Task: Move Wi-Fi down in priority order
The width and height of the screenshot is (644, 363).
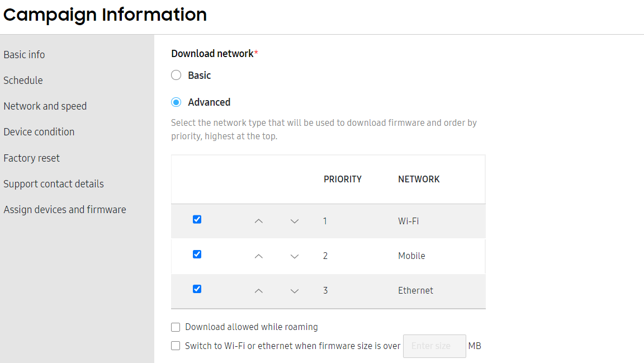Action: (x=295, y=221)
